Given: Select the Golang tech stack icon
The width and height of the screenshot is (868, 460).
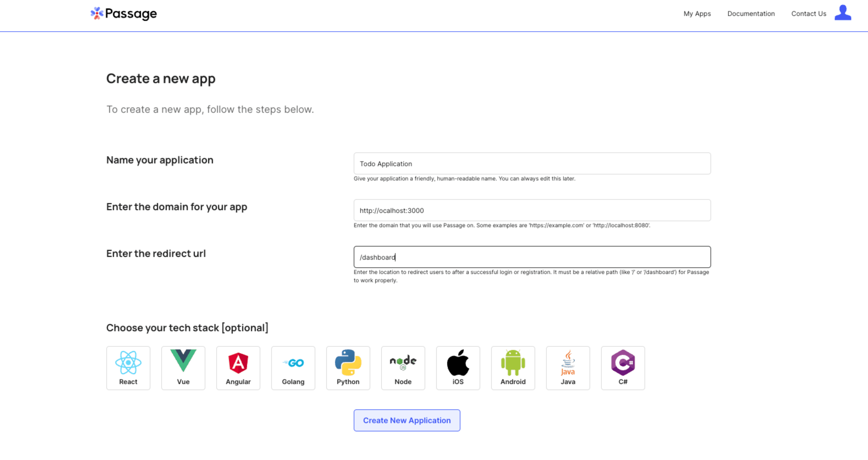Looking at the screenshot, I should (x=293, y=368).
